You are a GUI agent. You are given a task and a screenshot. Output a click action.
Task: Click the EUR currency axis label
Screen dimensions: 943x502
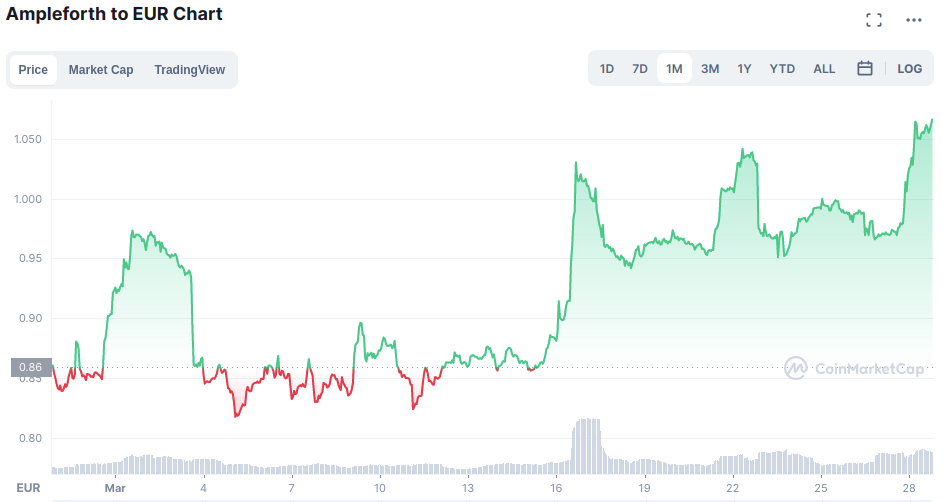click(28, 488)
